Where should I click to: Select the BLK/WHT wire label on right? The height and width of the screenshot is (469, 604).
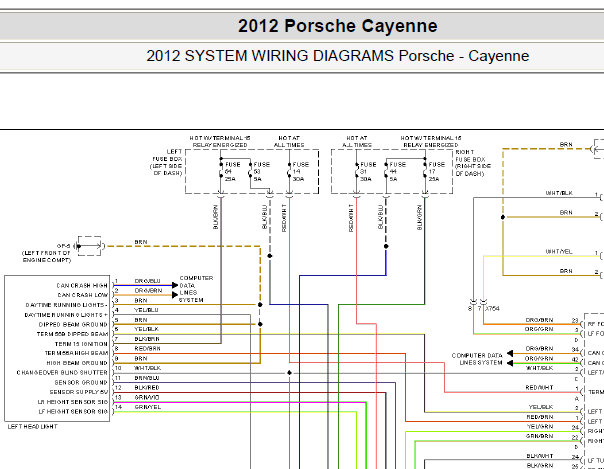(540, 456)
